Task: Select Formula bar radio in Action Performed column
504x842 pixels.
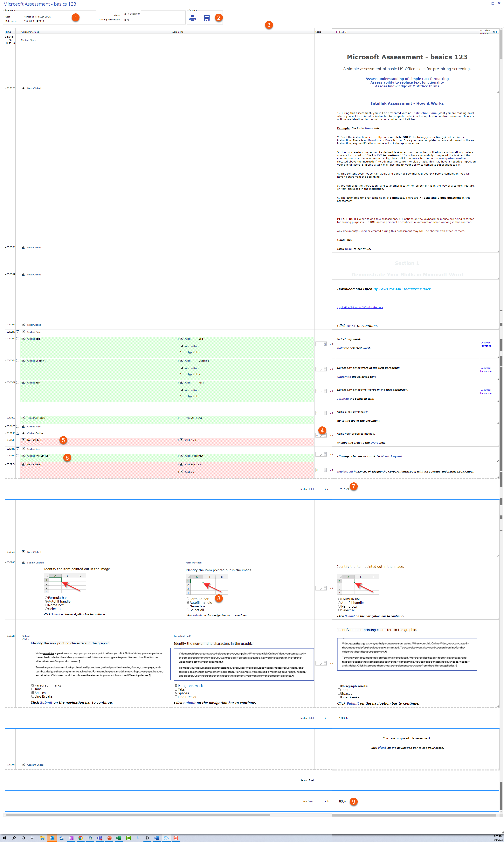Action: point(46,597)
